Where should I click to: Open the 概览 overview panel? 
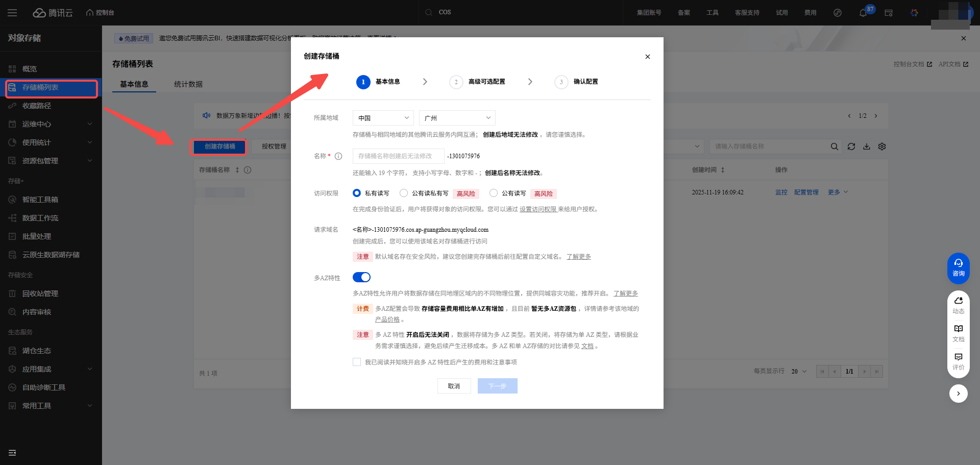pos(28,68)
